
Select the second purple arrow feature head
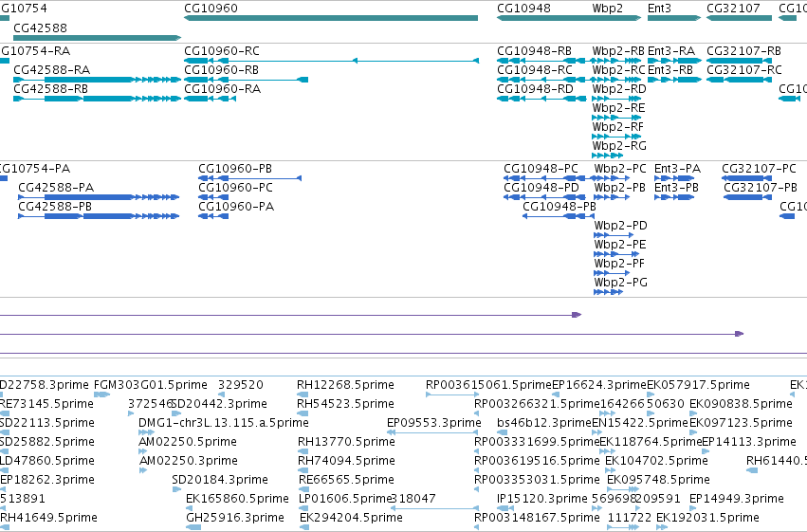(739, 334)
